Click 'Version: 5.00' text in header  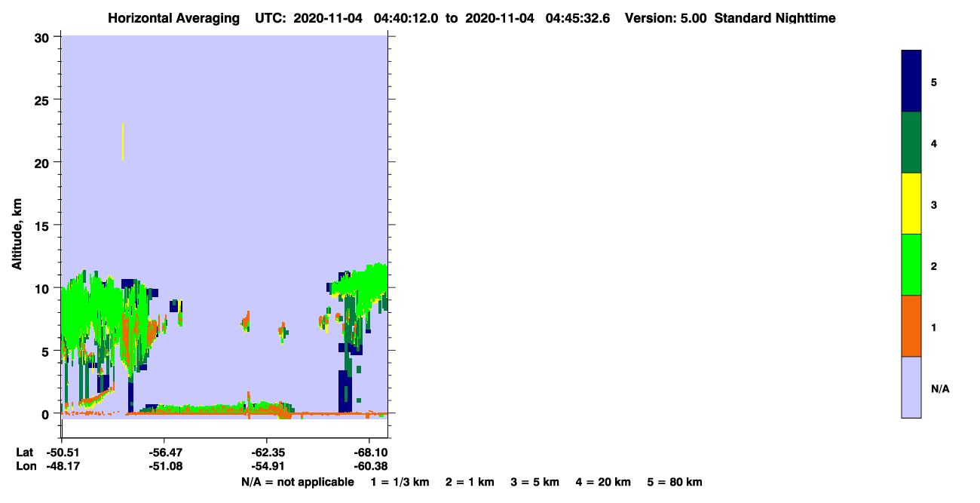click(x=666, y=18)
